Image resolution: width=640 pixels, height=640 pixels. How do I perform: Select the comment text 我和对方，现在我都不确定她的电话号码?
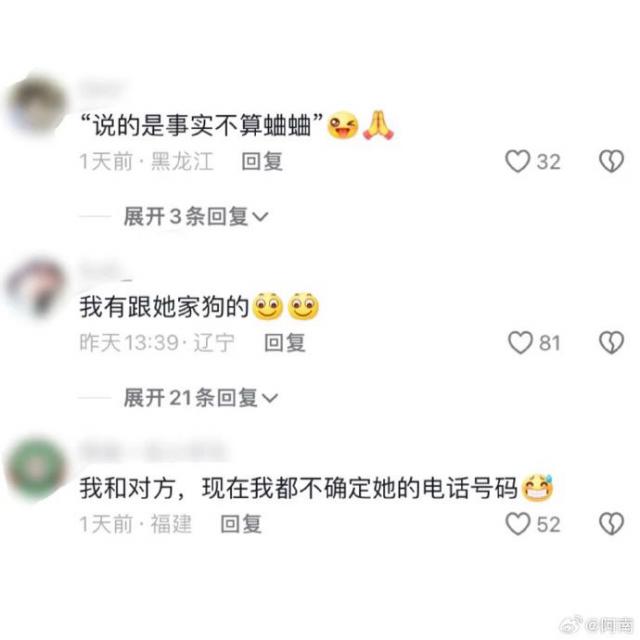pos(298,488)
